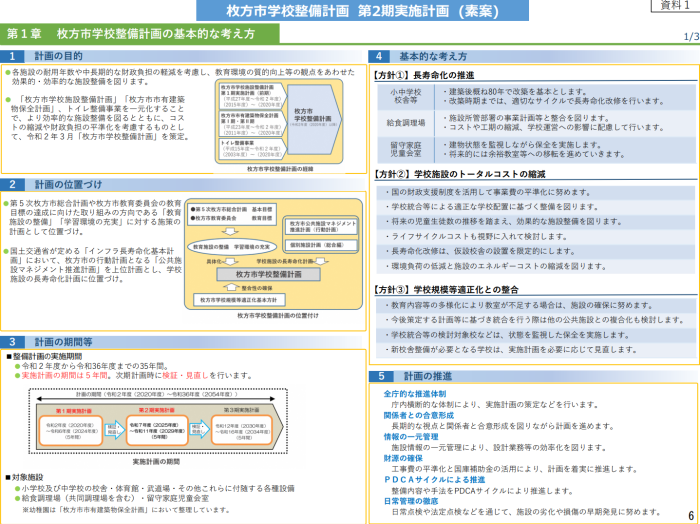Click the red label '第2期実施計画'
The image size is (700, 524).
pos(156,410)
